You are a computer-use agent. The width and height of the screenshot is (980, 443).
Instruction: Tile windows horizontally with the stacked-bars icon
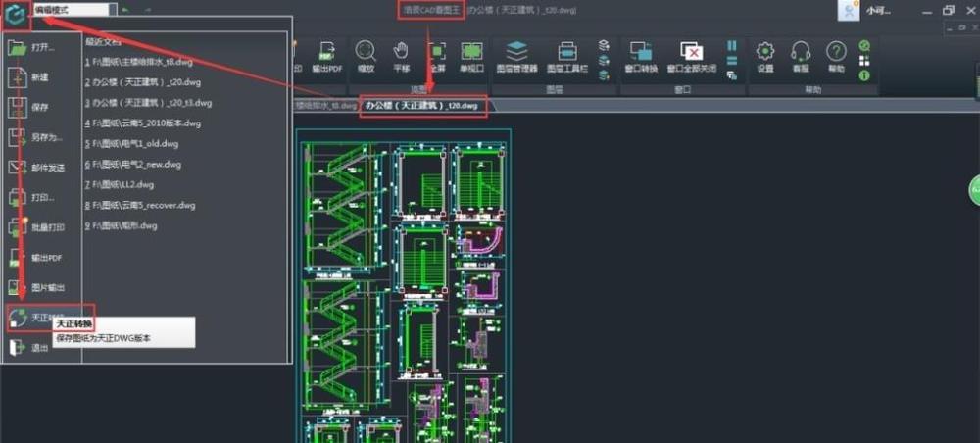coord(732,61)
